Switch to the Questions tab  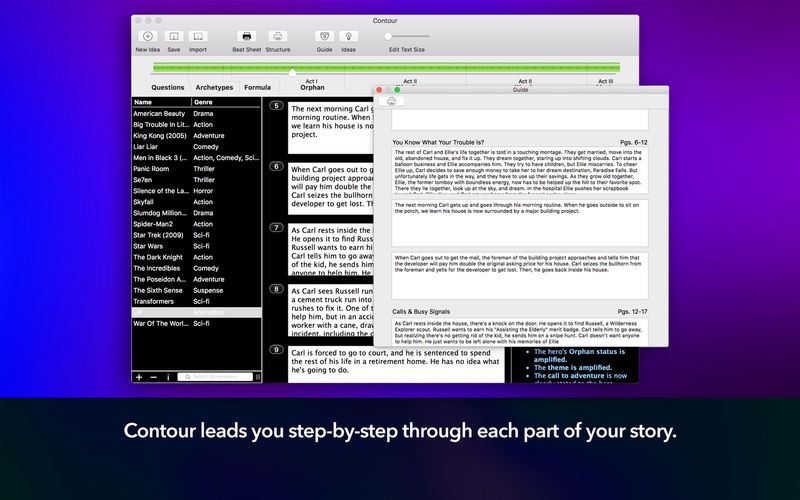coord(167,87)
